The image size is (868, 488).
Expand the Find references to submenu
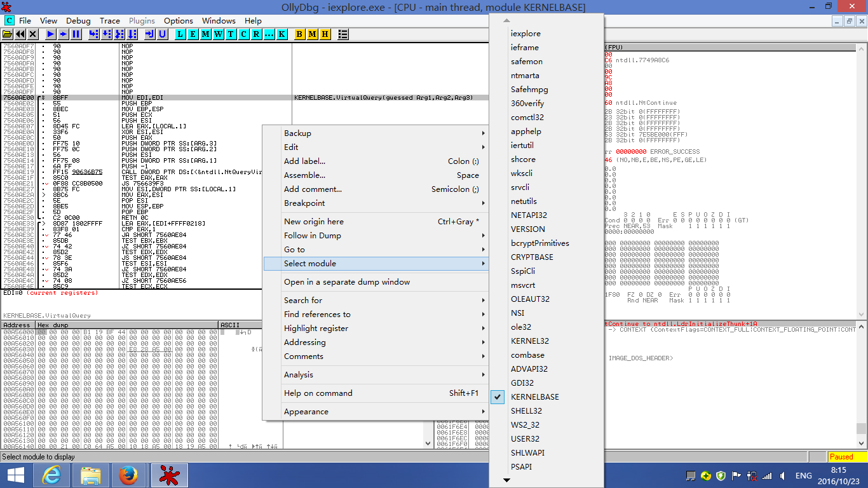(376, 315)
